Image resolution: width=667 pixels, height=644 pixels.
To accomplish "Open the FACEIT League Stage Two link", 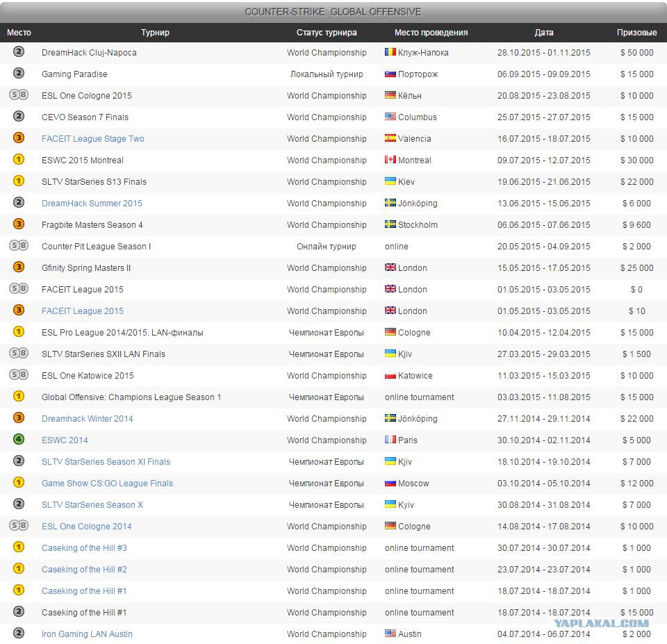I will 93,139.
